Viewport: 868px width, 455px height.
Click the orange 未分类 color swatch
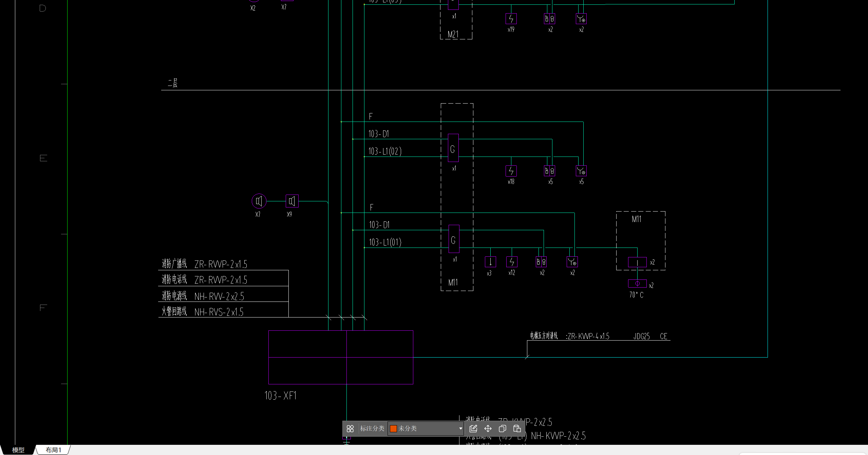pyautogui.click(x=394, y=429)
